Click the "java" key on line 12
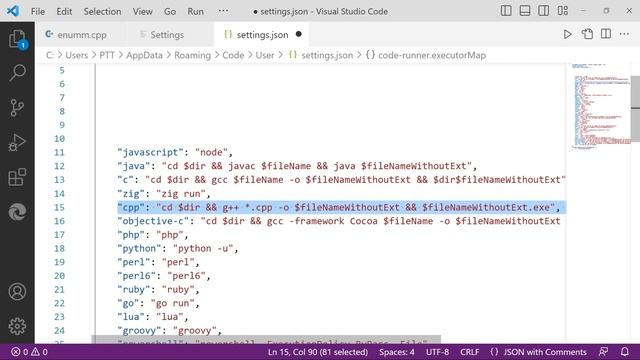Viewport: 640px width, 360px height. (134, 166)
